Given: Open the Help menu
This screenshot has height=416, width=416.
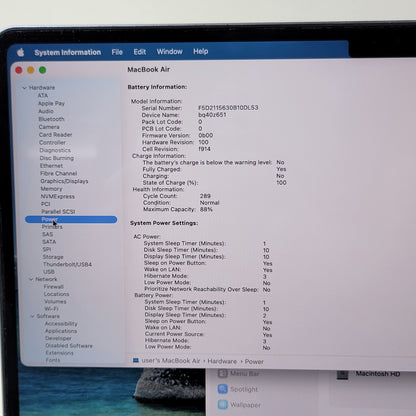Looking at the screenshot, I should pos(201,51).
